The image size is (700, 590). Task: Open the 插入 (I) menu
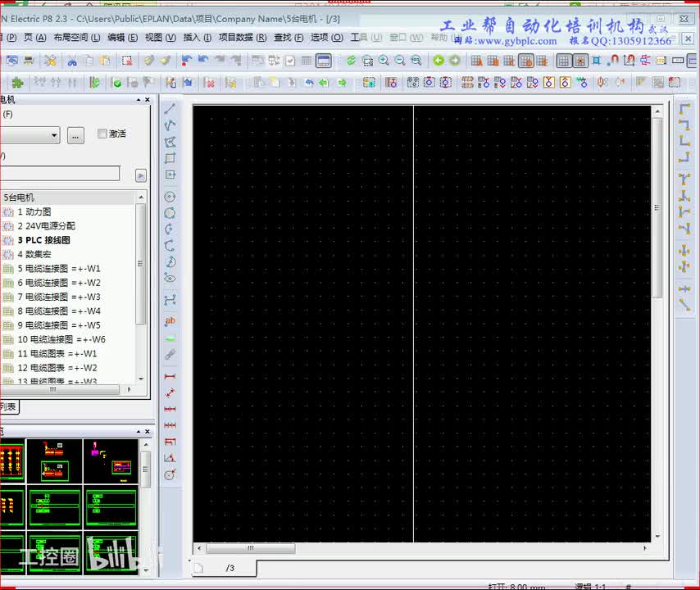point(198,38)
